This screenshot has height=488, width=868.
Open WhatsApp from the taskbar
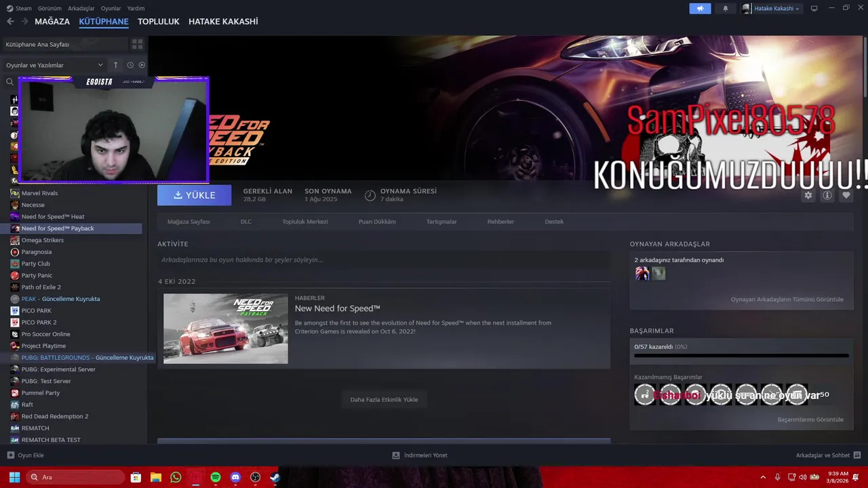click(x=176, y=477)
